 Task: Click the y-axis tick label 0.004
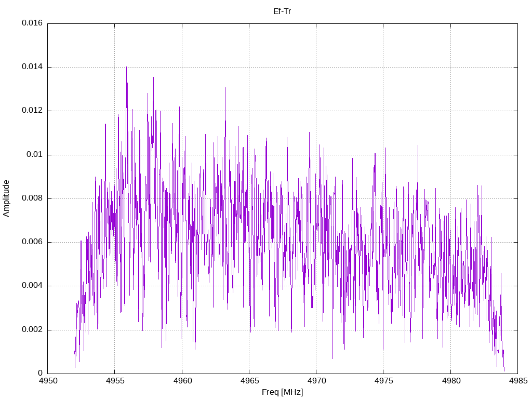point(32,286)
